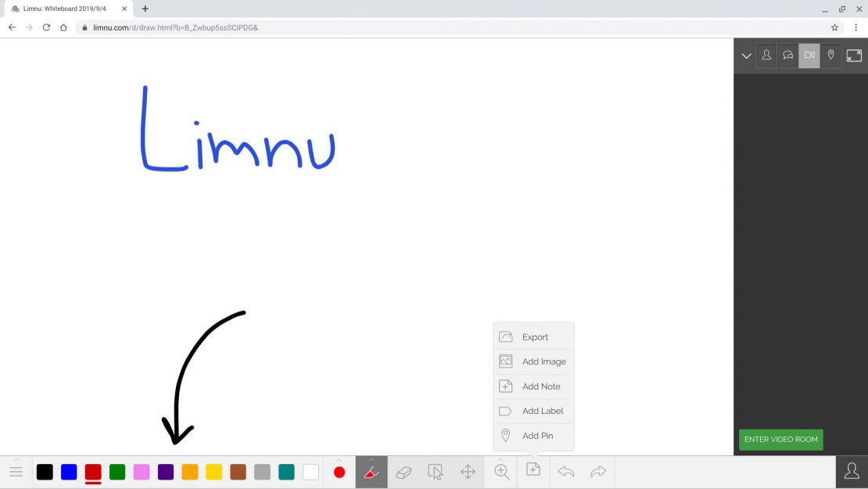This screenshot has width=868, height=489.
Task: Toggle the video camera panel
Action: [x=809, y=55]
